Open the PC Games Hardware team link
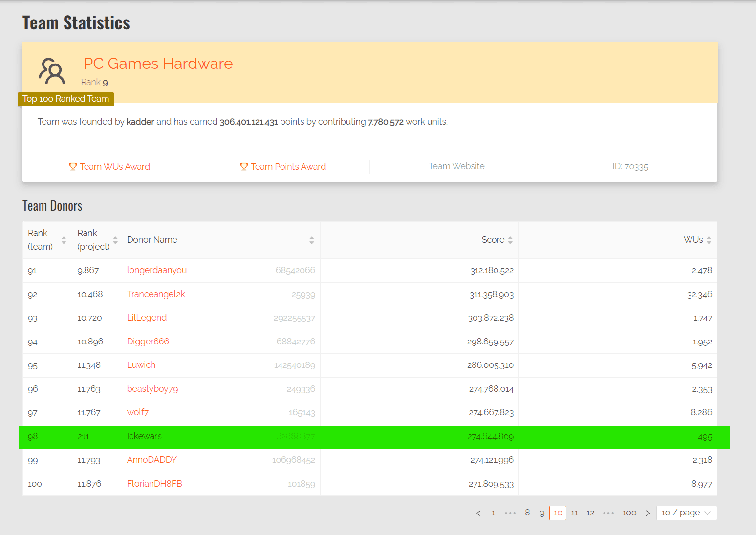The height and width of the screenshot is (535, 756). [x=158, y=64]
